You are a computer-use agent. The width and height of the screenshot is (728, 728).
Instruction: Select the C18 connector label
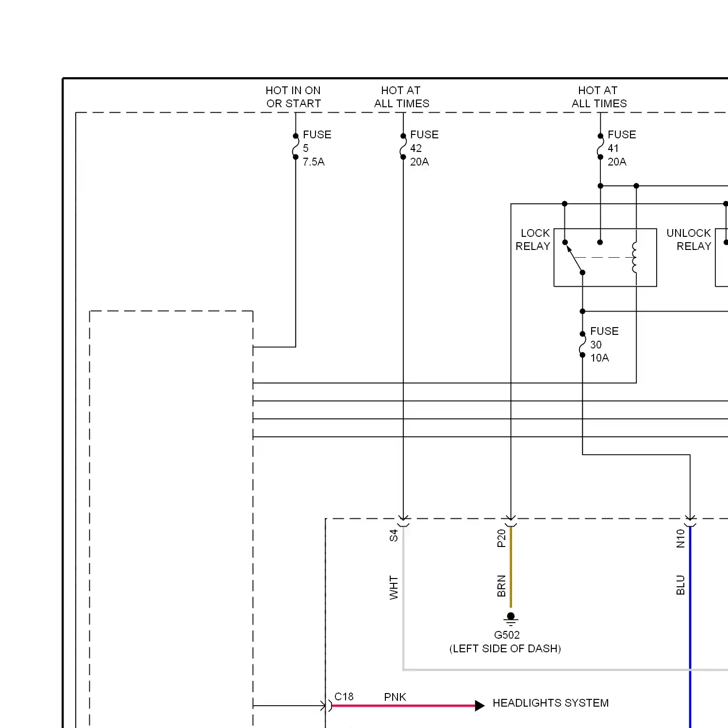tap(344, 696)
